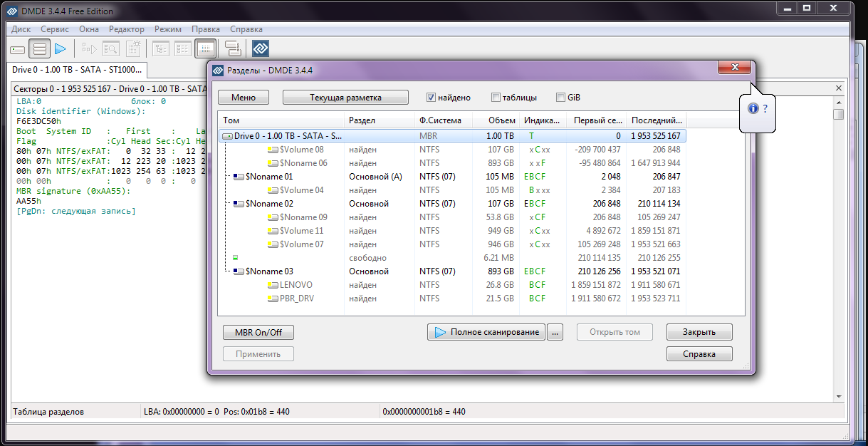The height and width of the screenshot is (446, 868).
Task: Click the tree-structure view toolbar icon
Action: tap(162, 49)
